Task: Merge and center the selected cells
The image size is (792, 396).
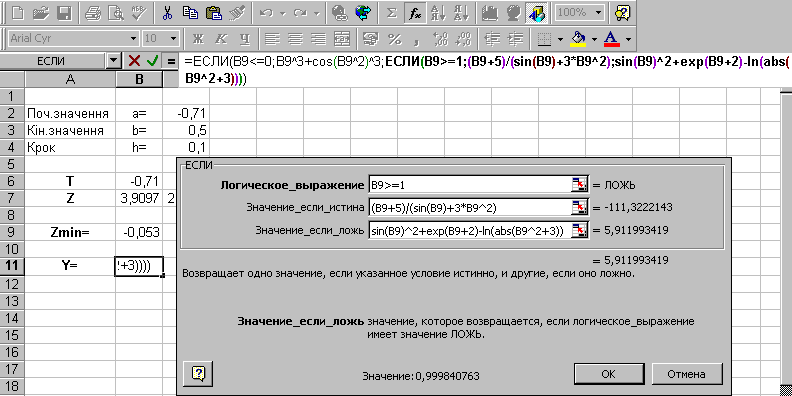Action: click(342, 38)
